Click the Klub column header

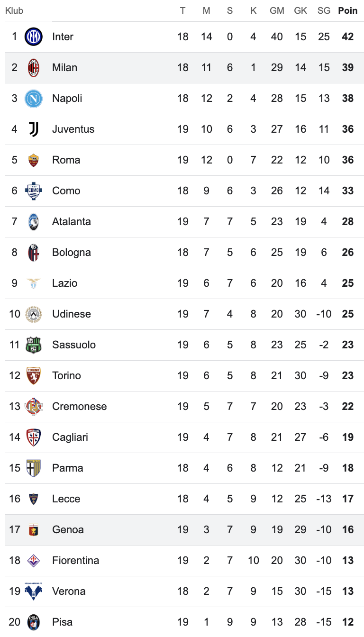click(14, 11)
